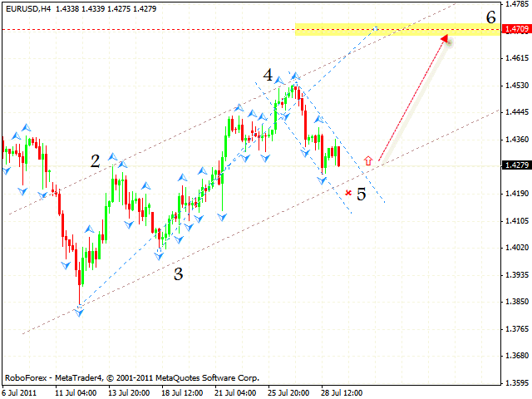Select the red hollow up-arrow buy signal
Screen dimensions: 532x399
pos(368,160)
